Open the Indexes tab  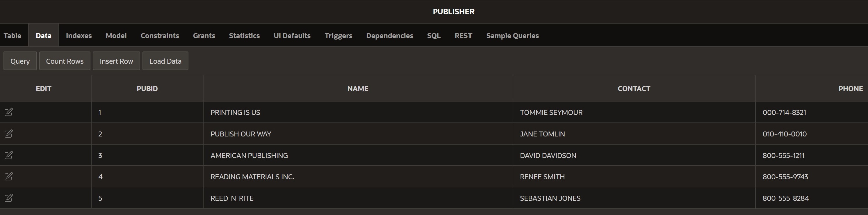click(x=79, y=35)
